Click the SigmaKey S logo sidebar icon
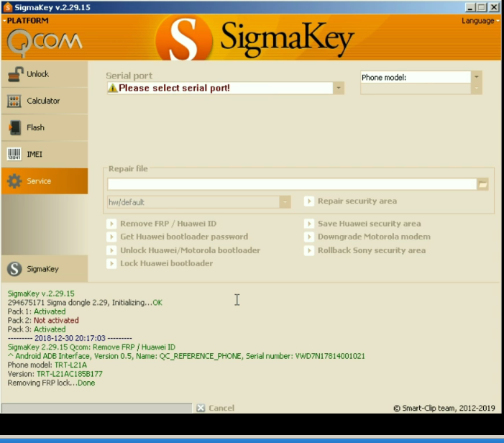 tap(14, 269)
